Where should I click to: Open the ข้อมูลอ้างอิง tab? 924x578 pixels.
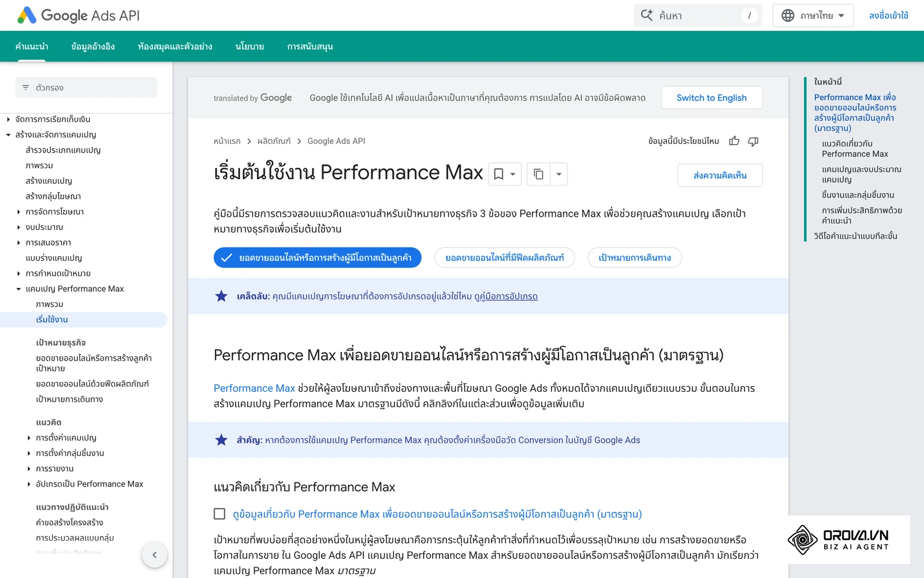(93, 46)
